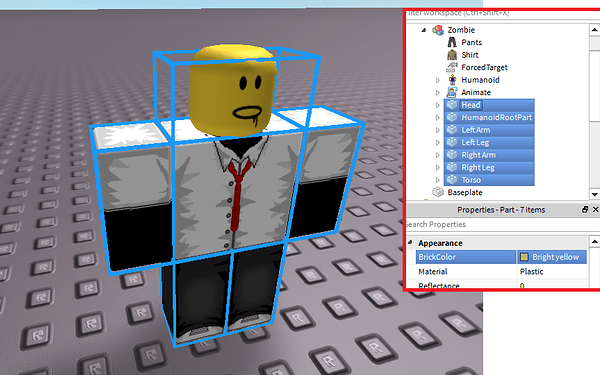Viewport: 600px width, 375px height.
Task: Click the Right Arm part icon
Action: tap(452, 155)
